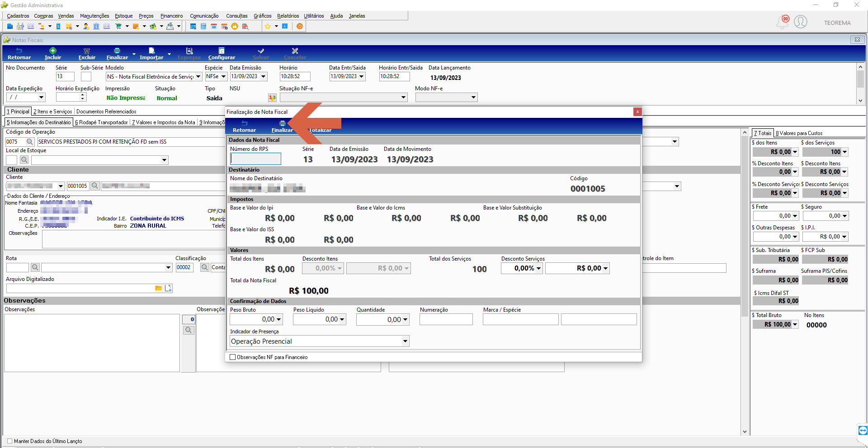Image resolution: width=868 pixels, height=448 pixels.
Task: Click the header area vertical scrollbar
Action: pyautogui.click(x=860, y=84)
